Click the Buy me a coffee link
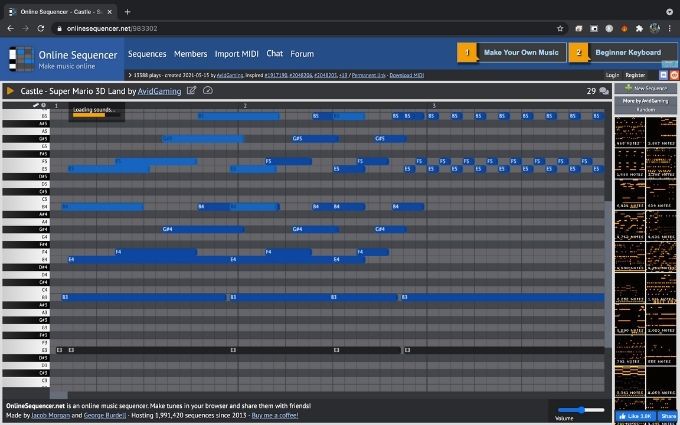This screenshot has width=680, height=425. pos(275,415)
